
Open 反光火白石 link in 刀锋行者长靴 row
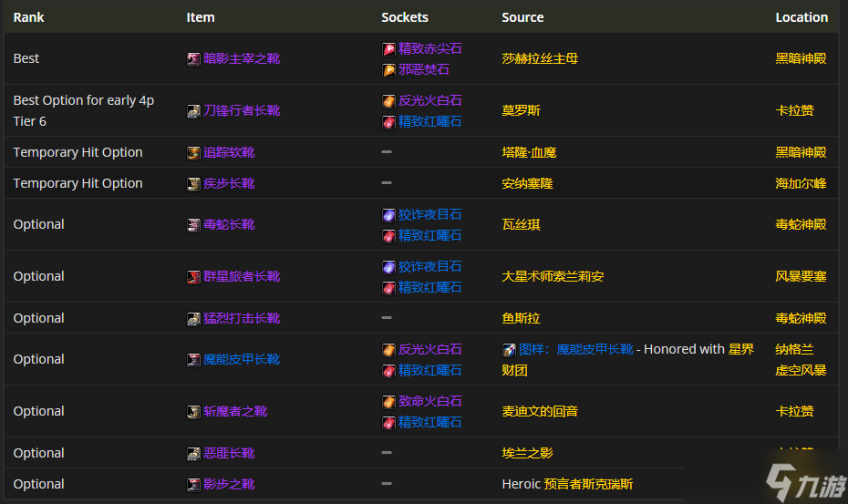[x=430, y=100]
